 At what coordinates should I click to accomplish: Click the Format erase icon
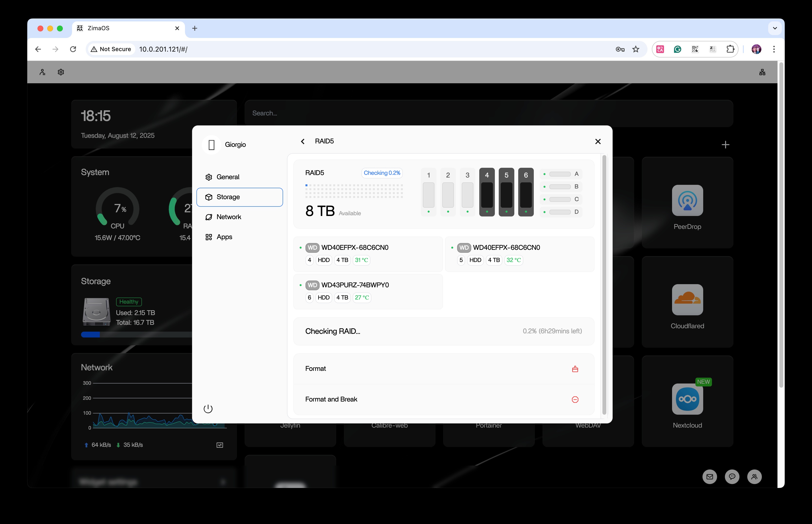tap(575, 369)
